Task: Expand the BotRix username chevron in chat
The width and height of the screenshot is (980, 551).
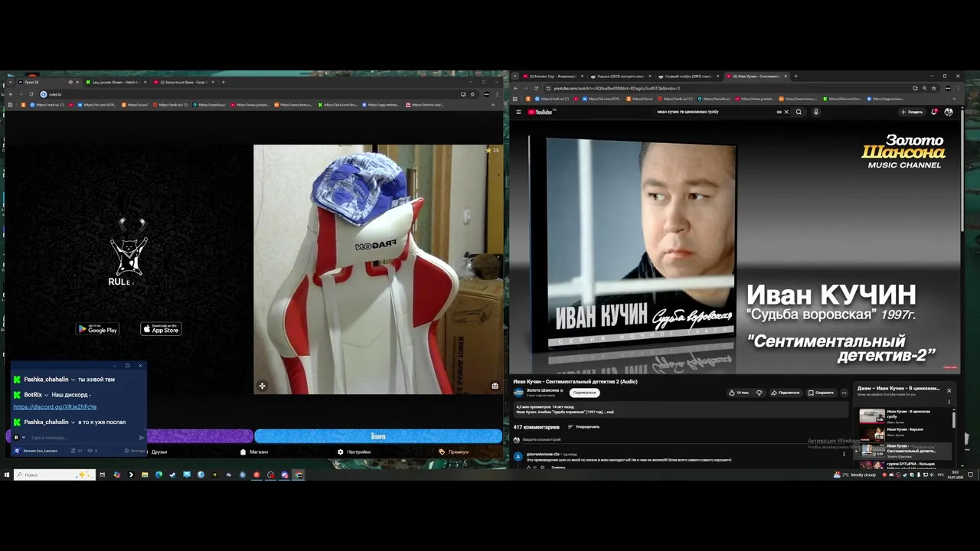Action: pos(46,395)
